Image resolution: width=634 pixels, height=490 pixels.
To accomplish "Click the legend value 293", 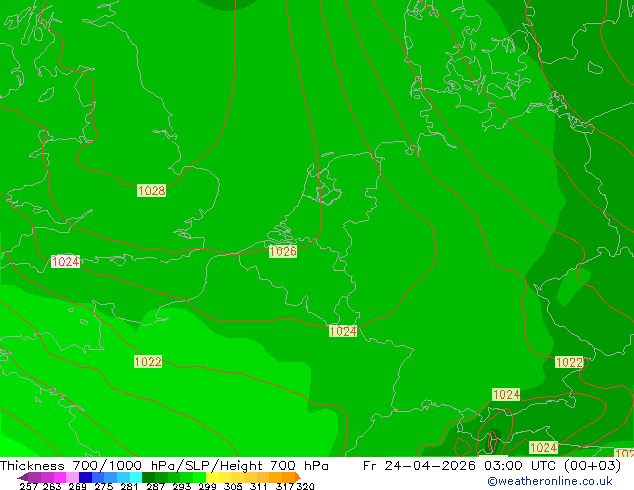I will pyautogui.click(x=182, y=486).
